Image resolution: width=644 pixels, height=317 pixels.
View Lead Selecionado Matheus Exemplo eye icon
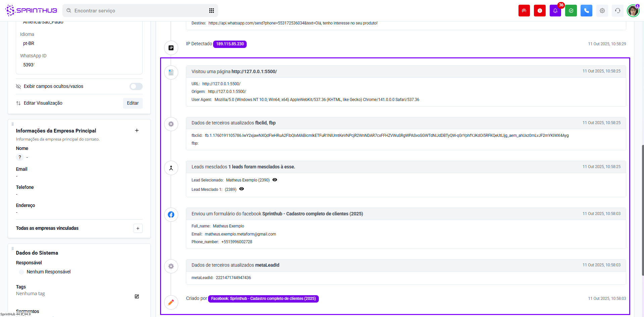275,180
